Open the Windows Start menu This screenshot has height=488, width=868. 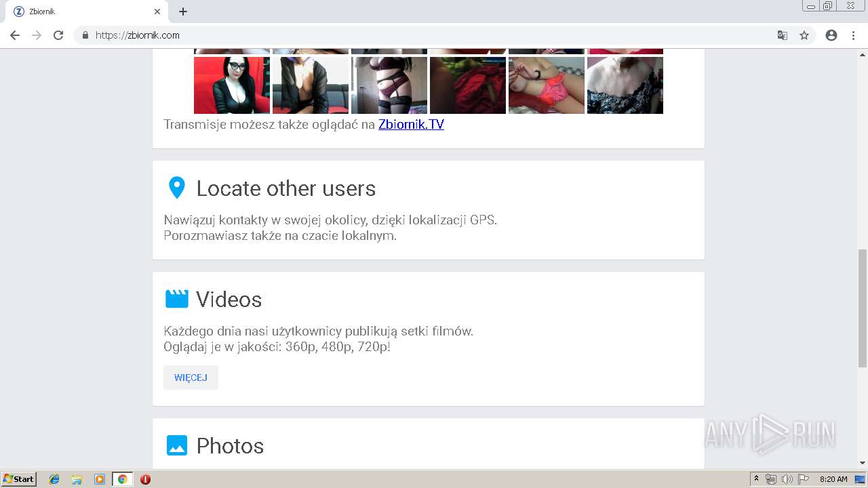click(19, 479)
